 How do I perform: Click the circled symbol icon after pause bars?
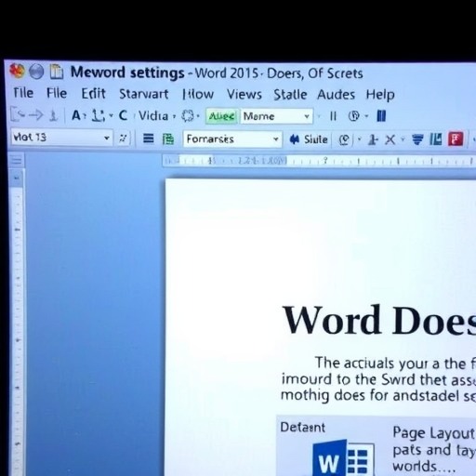pos(354,116)
